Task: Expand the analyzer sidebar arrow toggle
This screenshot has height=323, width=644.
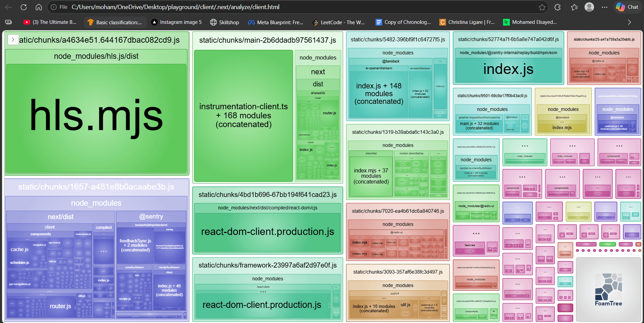Action: click(13, 40)
